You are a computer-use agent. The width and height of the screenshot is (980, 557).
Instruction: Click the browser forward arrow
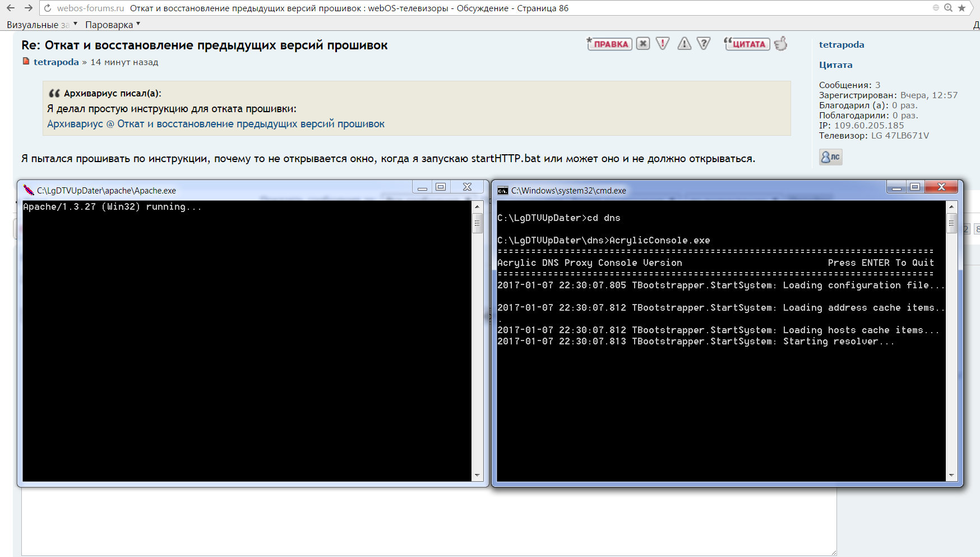29,8
